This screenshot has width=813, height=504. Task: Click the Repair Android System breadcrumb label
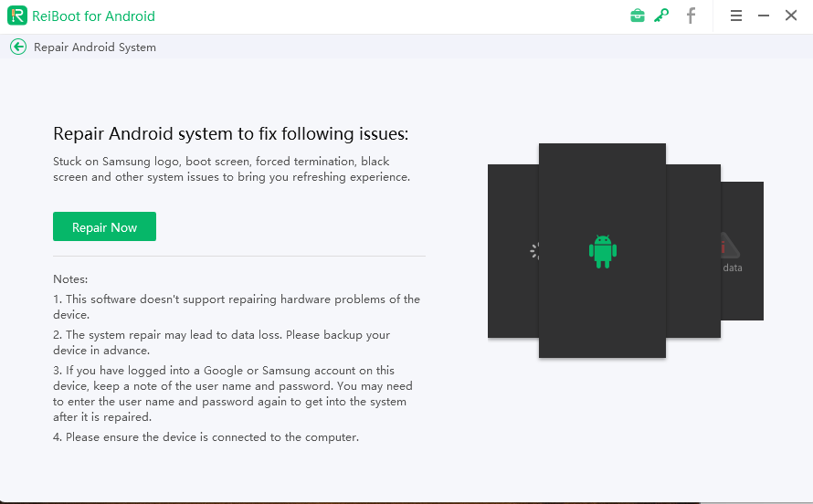(95, 47)
